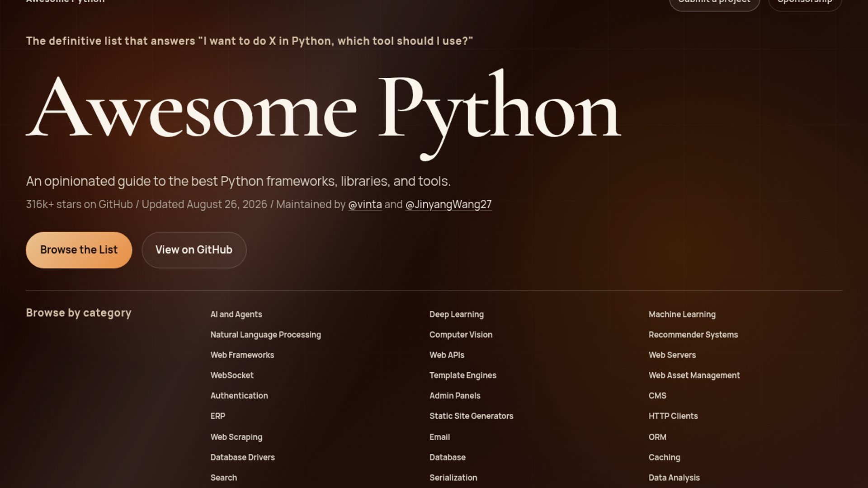The height and width of the screenshot is (488, 868).
Task: Select the Authentication category
Action: tap(239, 396)
